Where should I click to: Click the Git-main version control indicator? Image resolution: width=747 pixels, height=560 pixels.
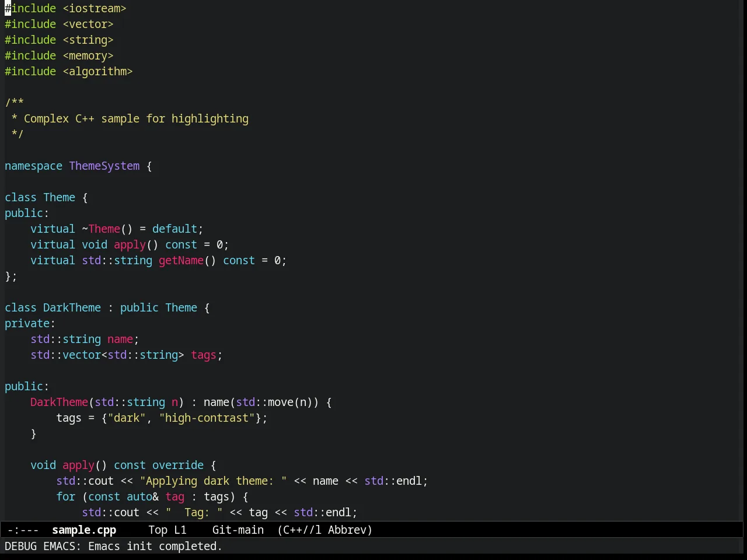coord(238,530)
